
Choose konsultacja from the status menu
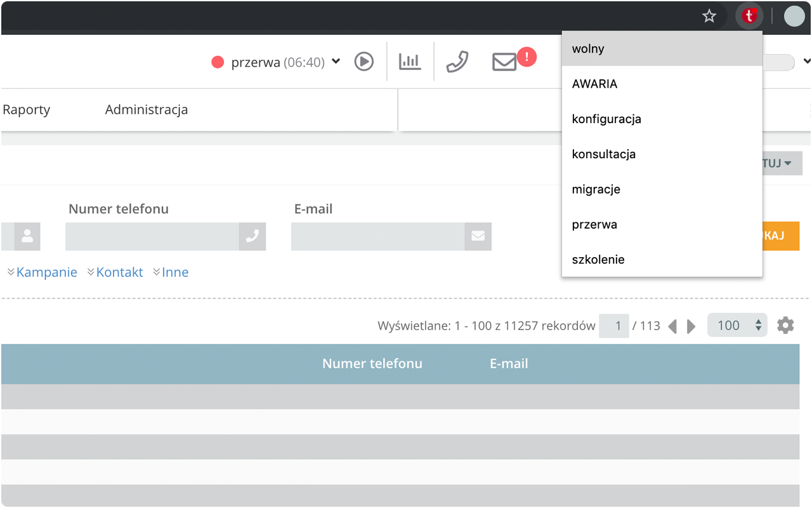coord(662,154)
